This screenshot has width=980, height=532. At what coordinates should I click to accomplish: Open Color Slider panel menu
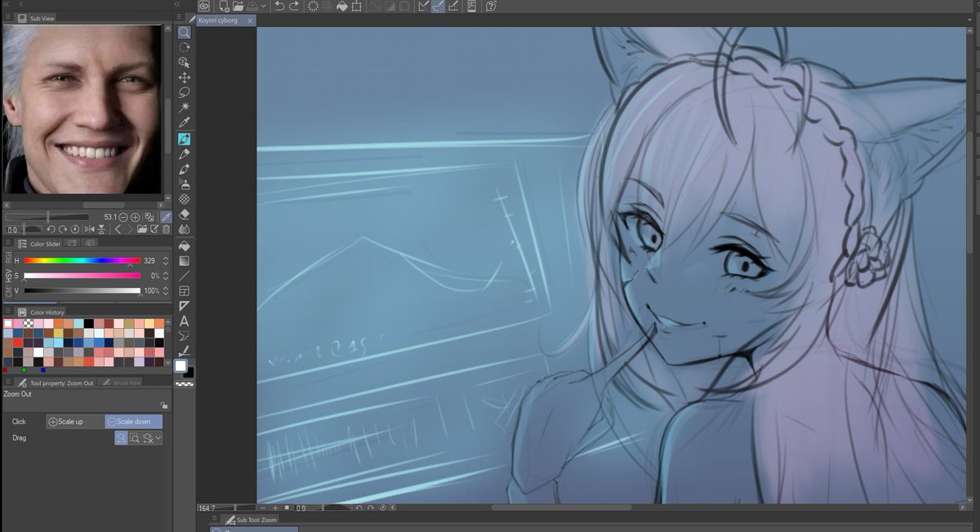[x=8, y=242]
